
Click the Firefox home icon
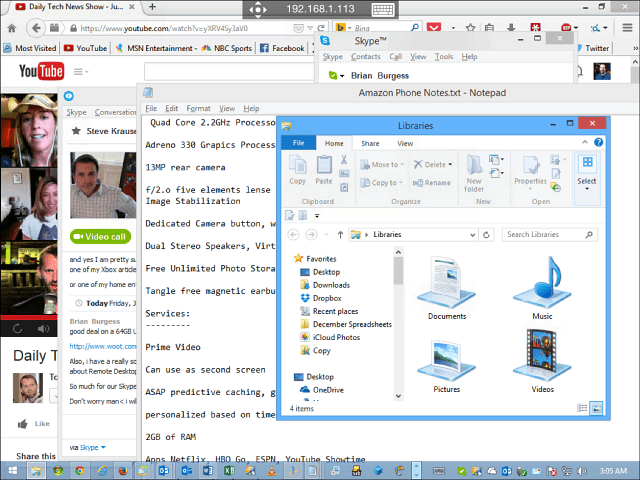[12, 28]
